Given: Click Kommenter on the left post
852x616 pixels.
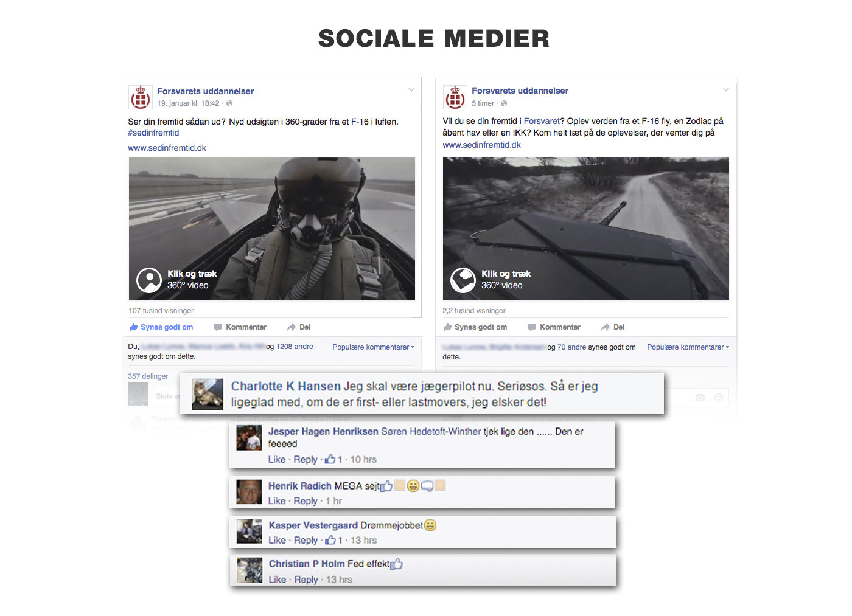Looking at the screenshot, I should pos(240,327).
